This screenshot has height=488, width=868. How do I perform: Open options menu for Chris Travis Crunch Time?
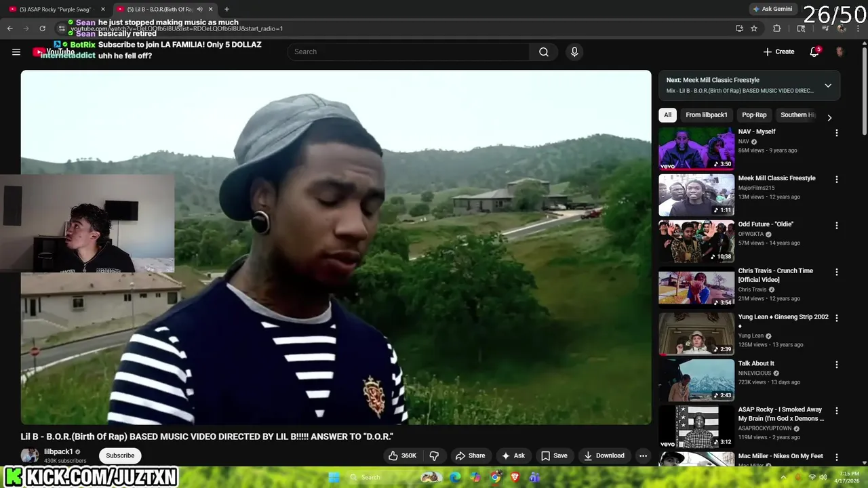[x=836, y=272]
